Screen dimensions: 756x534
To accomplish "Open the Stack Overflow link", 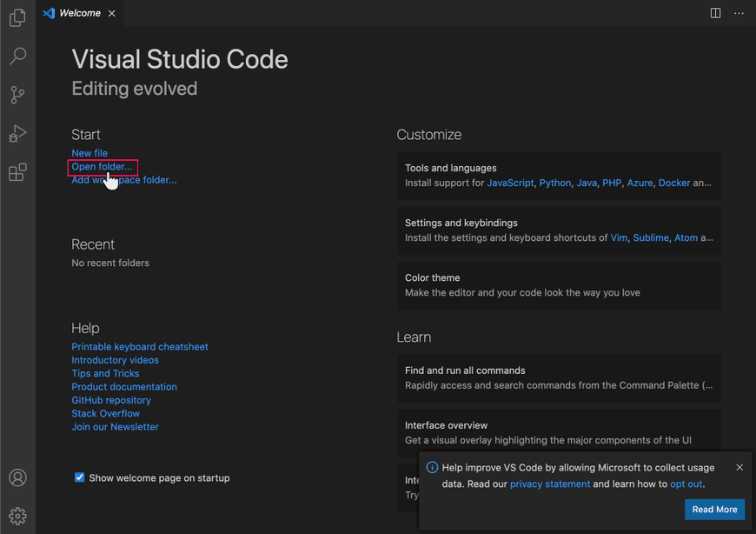I will pos(106,413).
